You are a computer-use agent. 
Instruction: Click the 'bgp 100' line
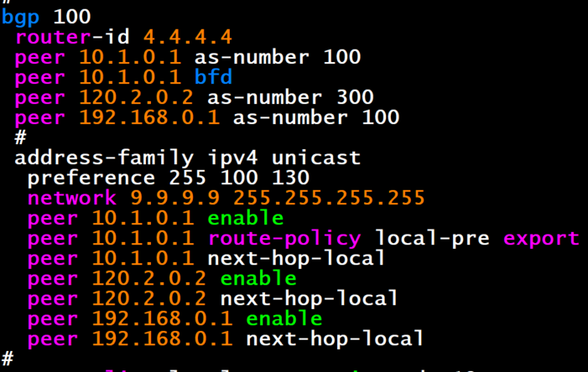point(46,18)
